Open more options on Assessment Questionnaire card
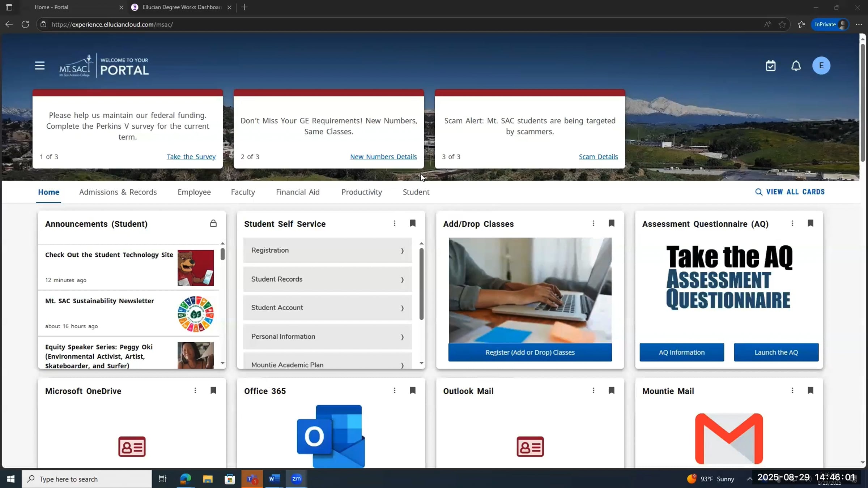 pyautogui.click(x=792, y=223)
